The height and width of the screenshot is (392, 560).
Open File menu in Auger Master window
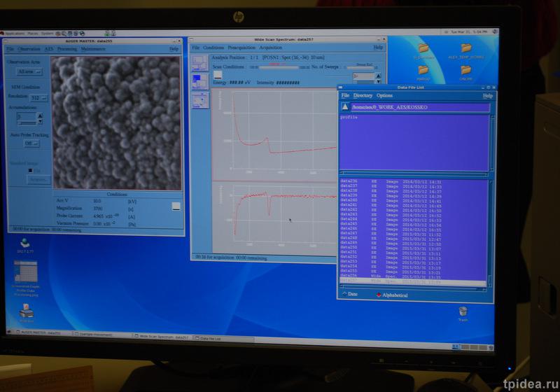(10, 49)
